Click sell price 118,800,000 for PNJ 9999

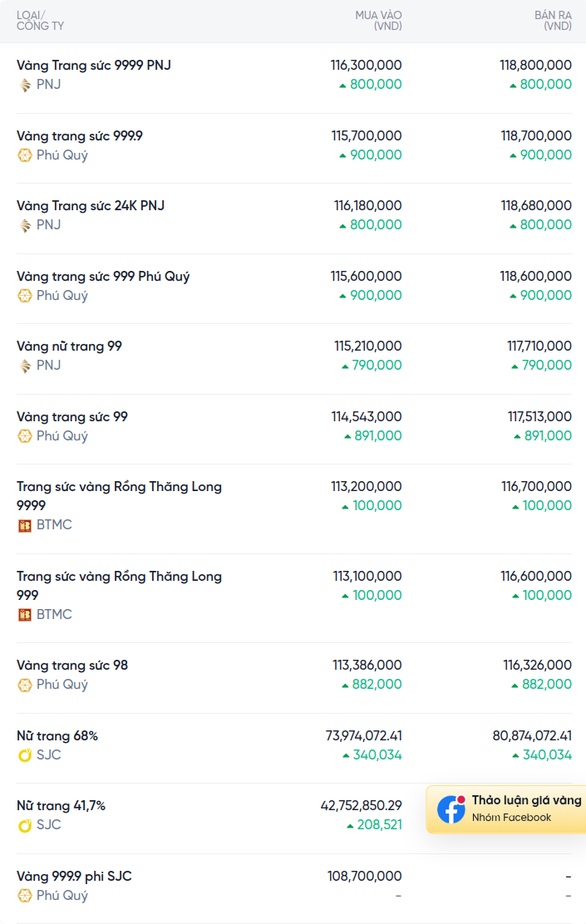click(535, 65)
